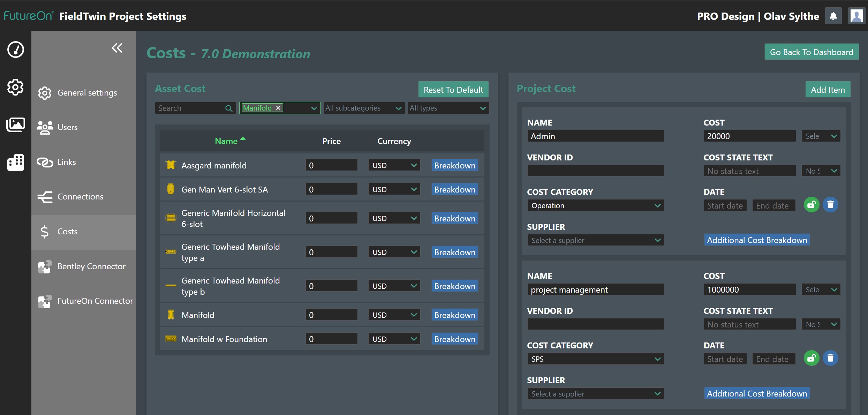Open the image gallery icon in left rail
Viewport: 868px width, 415px height.
pos(16,124)
